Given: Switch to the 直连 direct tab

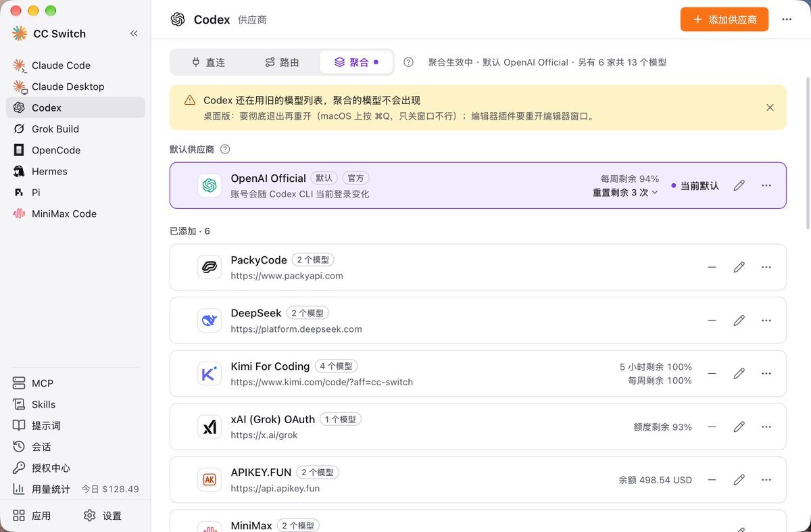Looking at the screenshot, I should [208, 62].
